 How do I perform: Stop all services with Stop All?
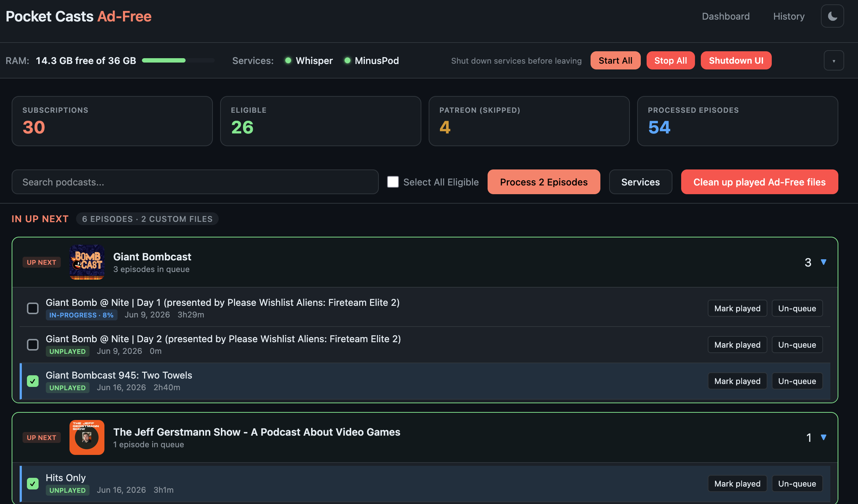pos(671,60)
